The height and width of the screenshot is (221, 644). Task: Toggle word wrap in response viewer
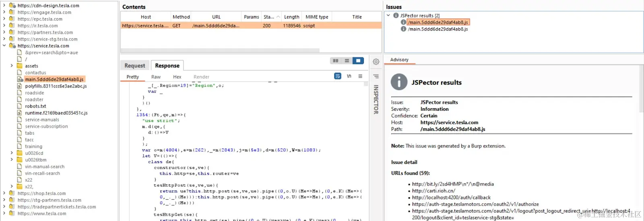point(338,76)
